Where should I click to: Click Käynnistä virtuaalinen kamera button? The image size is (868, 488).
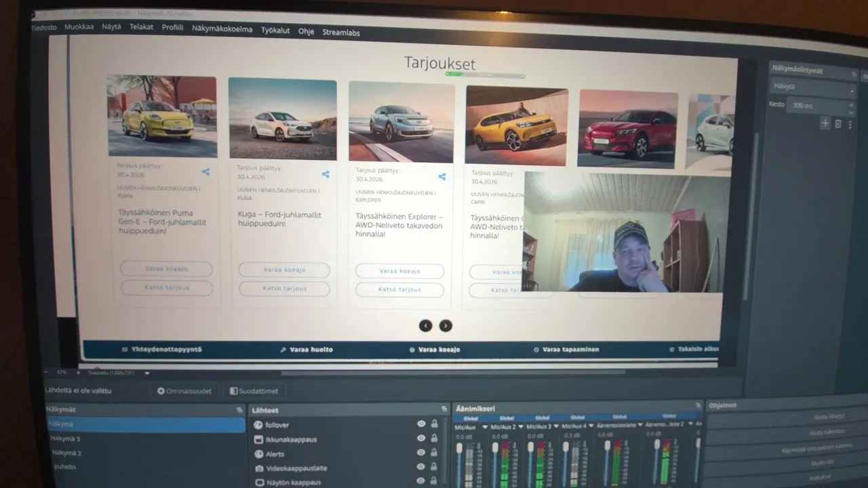[787, 447]
